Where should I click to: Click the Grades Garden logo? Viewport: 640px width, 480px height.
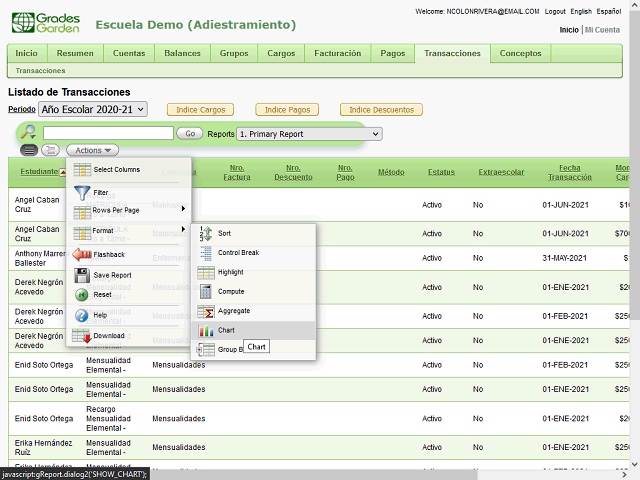[x=46, y=23]
